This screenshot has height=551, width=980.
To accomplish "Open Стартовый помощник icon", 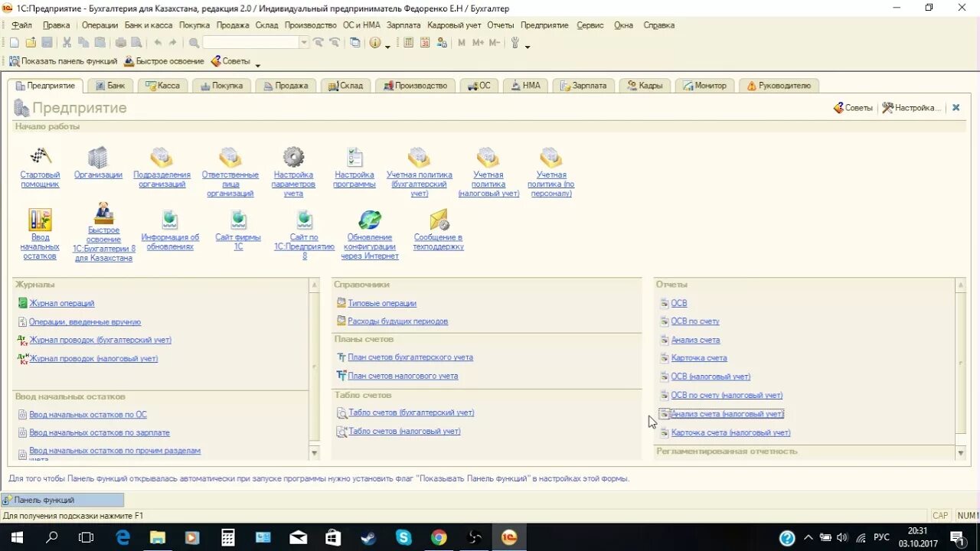I will (x=40, y=157).
